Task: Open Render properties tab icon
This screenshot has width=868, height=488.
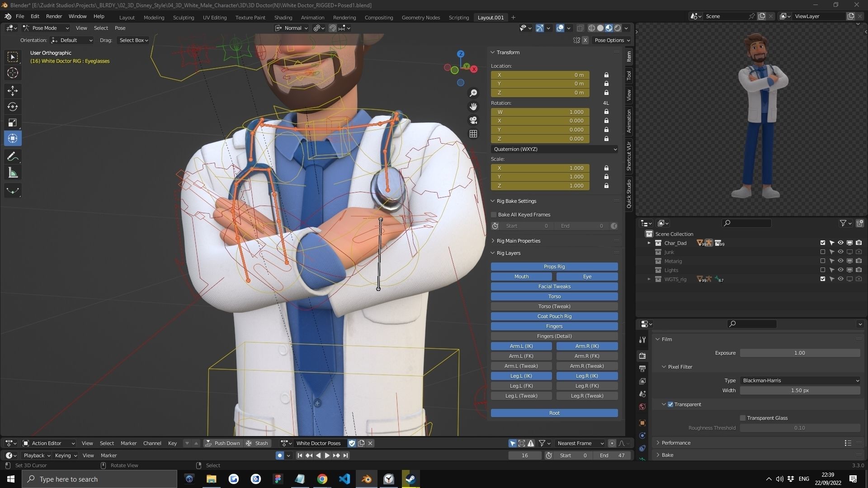Action: coord(642,356)
